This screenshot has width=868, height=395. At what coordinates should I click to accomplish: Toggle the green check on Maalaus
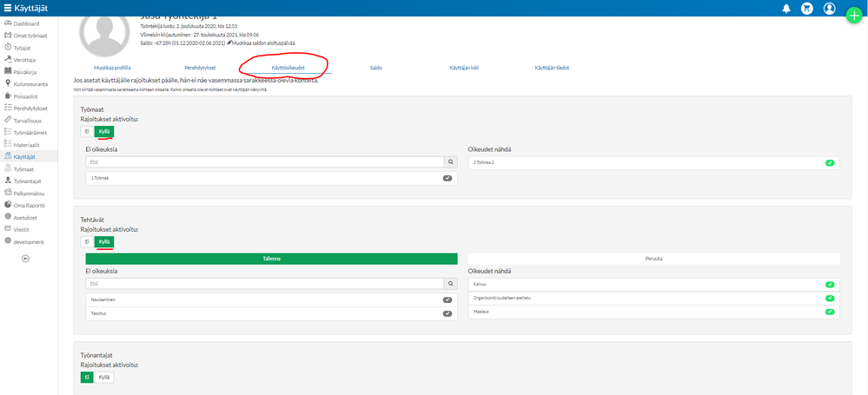click(829, 312)
